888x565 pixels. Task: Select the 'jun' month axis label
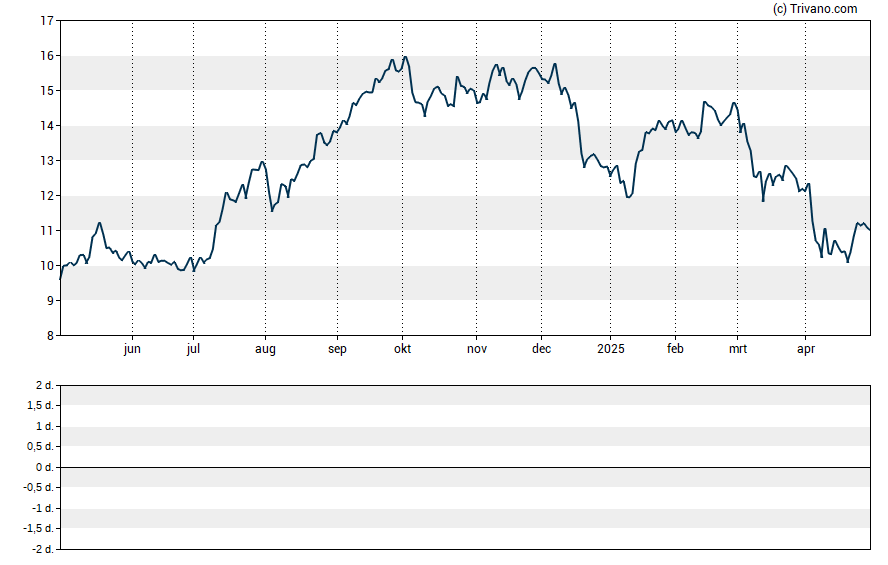(x=132, y=349)
